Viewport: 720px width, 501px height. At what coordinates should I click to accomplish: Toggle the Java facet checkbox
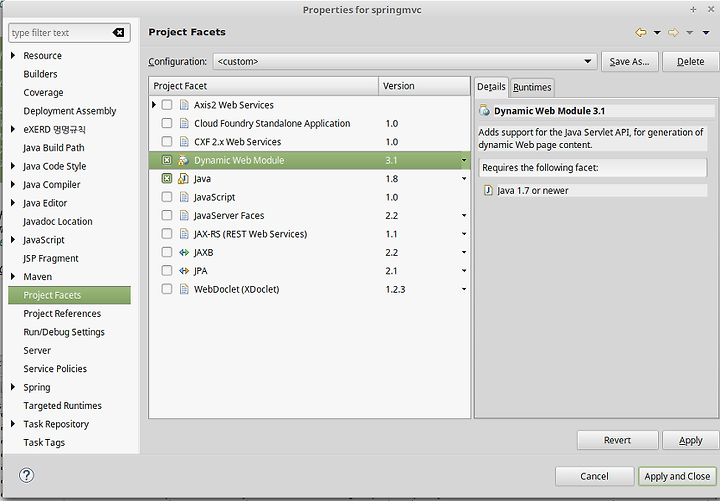click(167, 178)
